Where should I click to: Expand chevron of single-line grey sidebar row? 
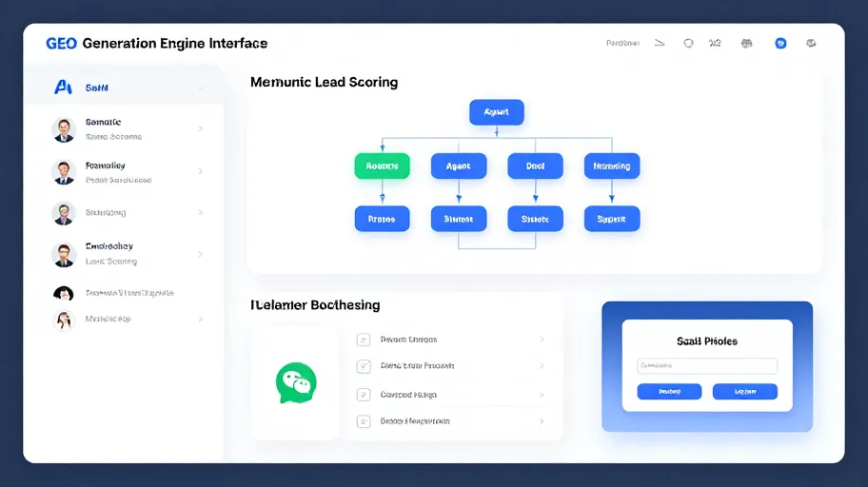(x=201, y=212)
